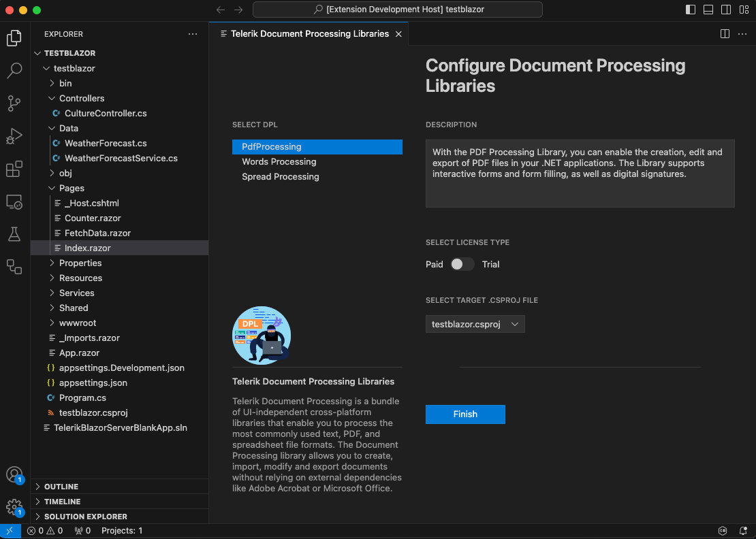Open testblazor.csproj file

[x=120, y=413]
